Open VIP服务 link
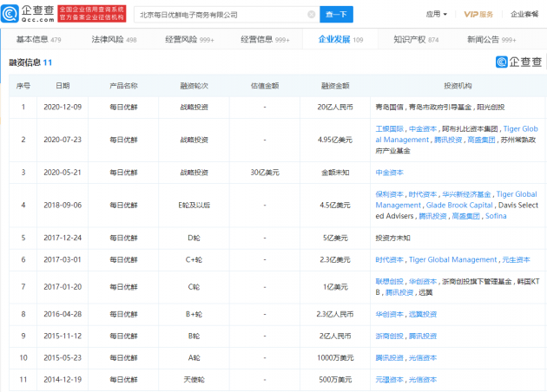 click(478, 14)
